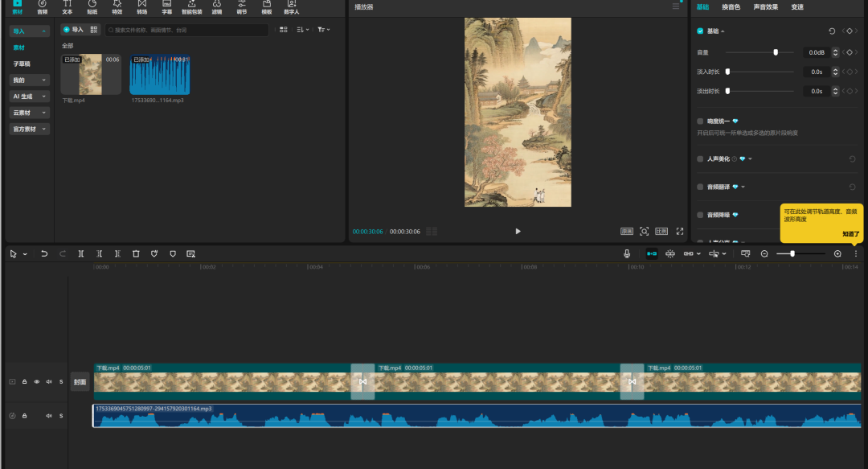This screenshot has width=868, height=469.
Task: Hide the video track with eye icon
Action: click(x=36, y=382)
